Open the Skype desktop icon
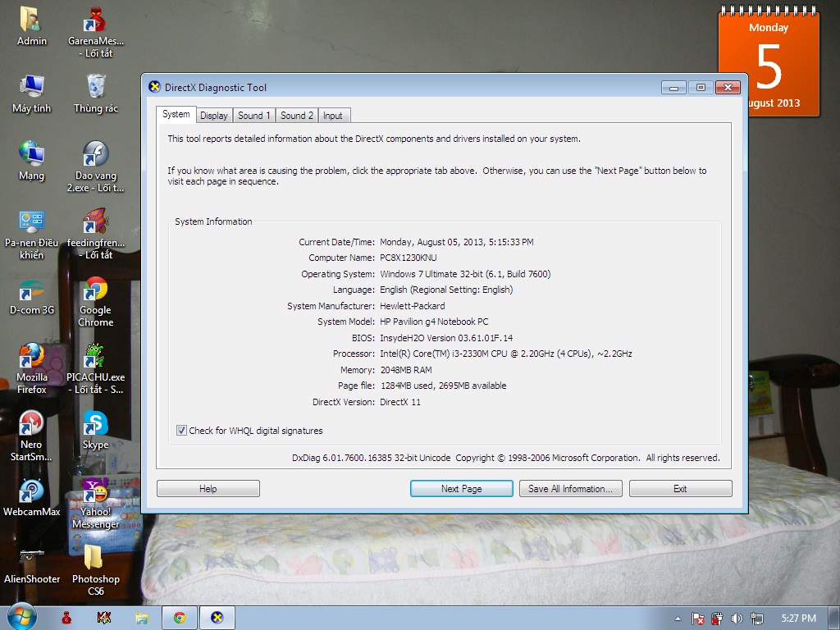 click(95, 425)
